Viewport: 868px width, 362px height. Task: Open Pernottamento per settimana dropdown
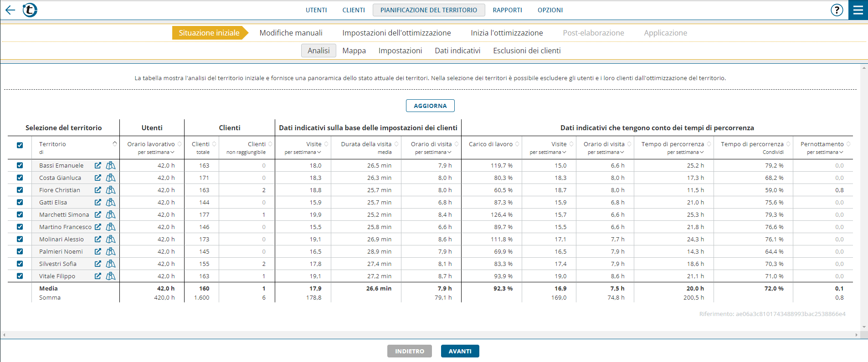click(x=825, y=152)
